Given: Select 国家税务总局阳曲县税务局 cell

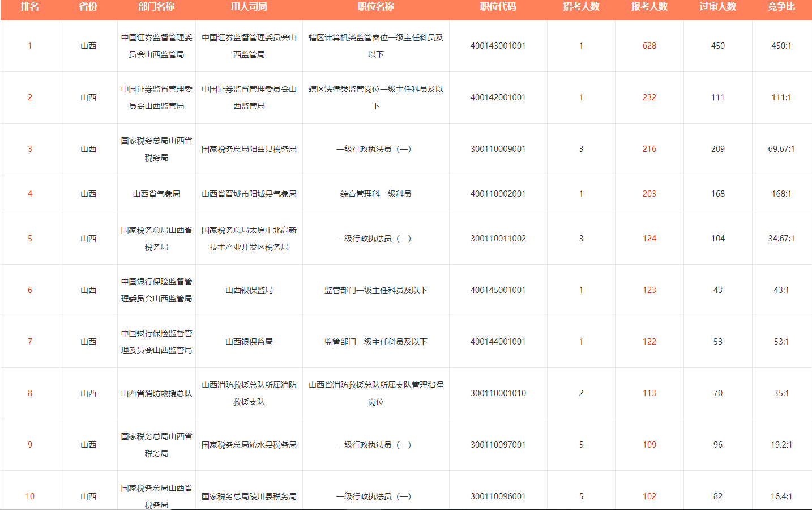Looking at the screenshot, I should [249, 149].
